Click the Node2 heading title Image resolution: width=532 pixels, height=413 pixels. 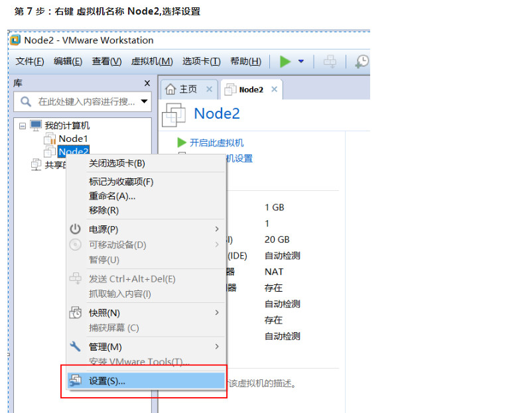point(217,113)
